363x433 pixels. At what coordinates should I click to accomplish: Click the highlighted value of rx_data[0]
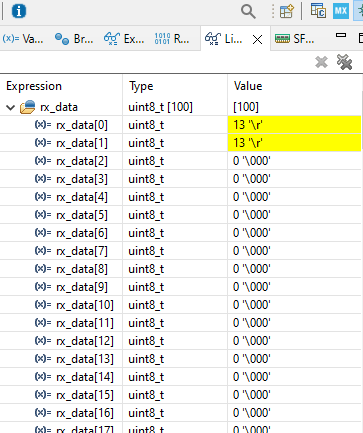(x=294, y=125)
